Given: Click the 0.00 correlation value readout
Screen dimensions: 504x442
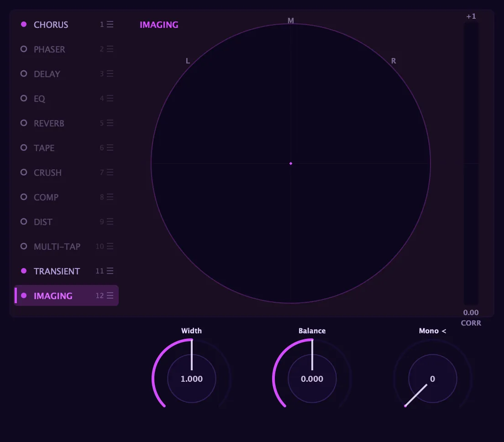Looking at the screenshot, I should (471, 312).
